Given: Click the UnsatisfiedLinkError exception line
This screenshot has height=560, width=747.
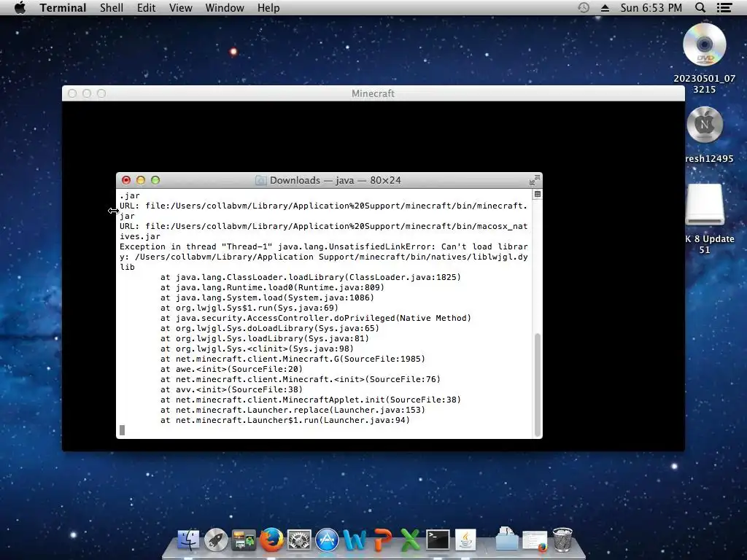Looking at the screenshot, I should [324, 257].
